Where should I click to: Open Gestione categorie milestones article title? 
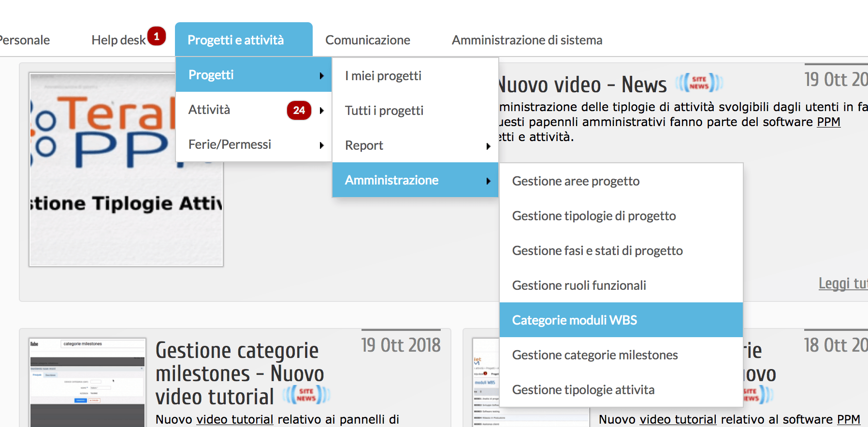[x=240, y=373]
